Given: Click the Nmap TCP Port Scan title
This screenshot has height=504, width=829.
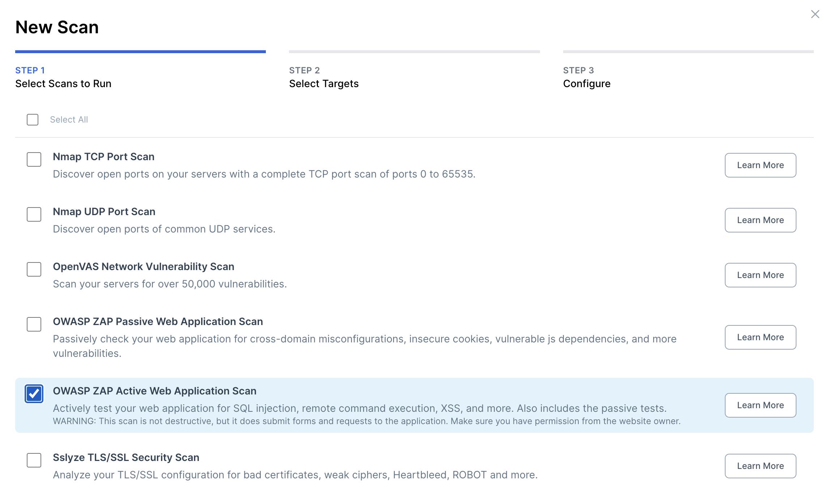Looking at the screenshot, I should (103, 157).
